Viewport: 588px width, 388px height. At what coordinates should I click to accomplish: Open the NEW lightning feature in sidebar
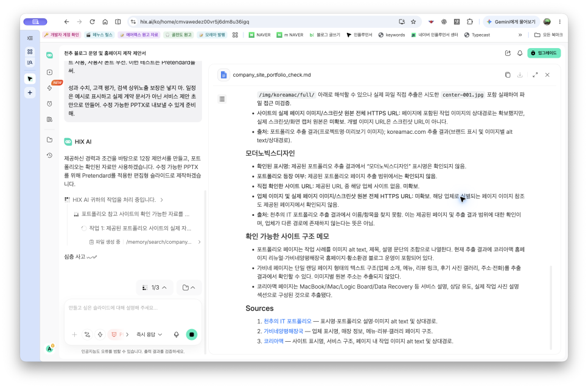tap(49, 88)
